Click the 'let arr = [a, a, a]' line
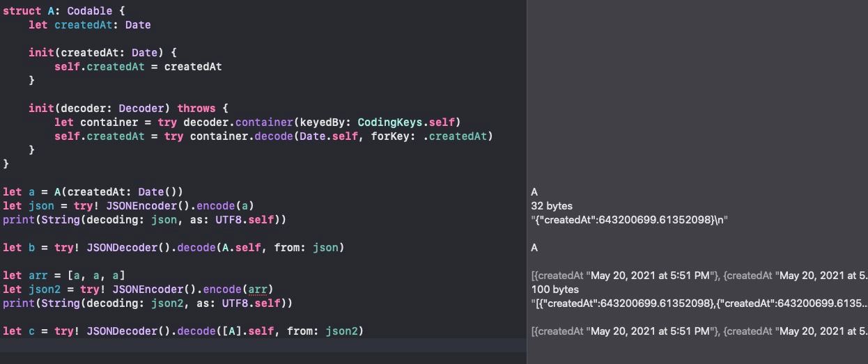The image size is (868, 364). click(63, 276)
